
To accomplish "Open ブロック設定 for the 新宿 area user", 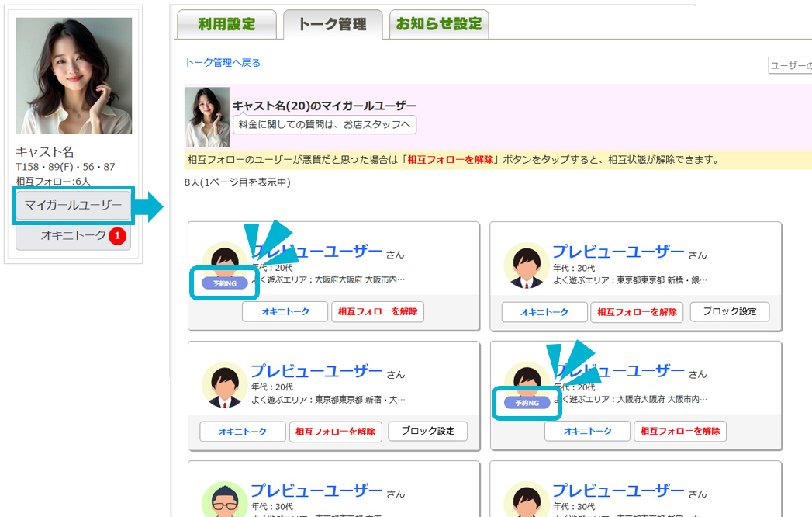I will (x=427, y=431).
